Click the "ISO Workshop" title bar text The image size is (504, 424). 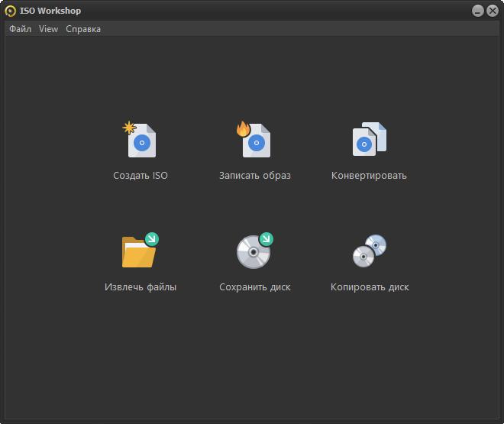click(50, 11)
